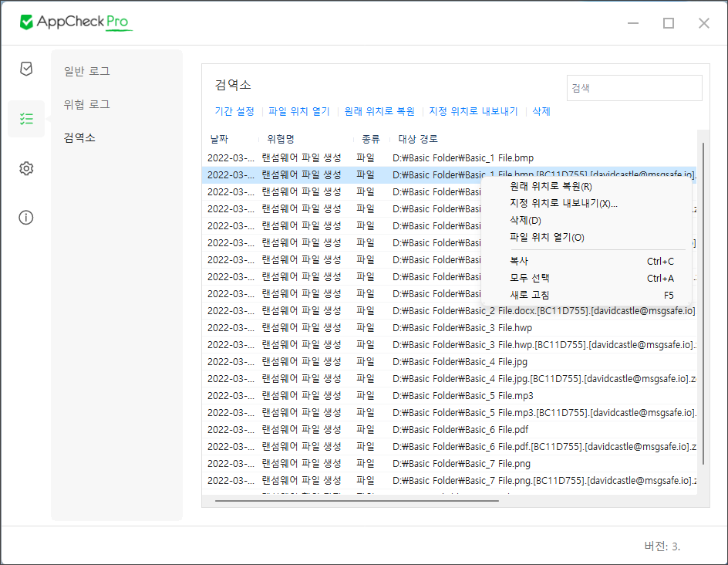Click the information circle icon
Viewport: 728px width, 565px height.
[26, 217]
